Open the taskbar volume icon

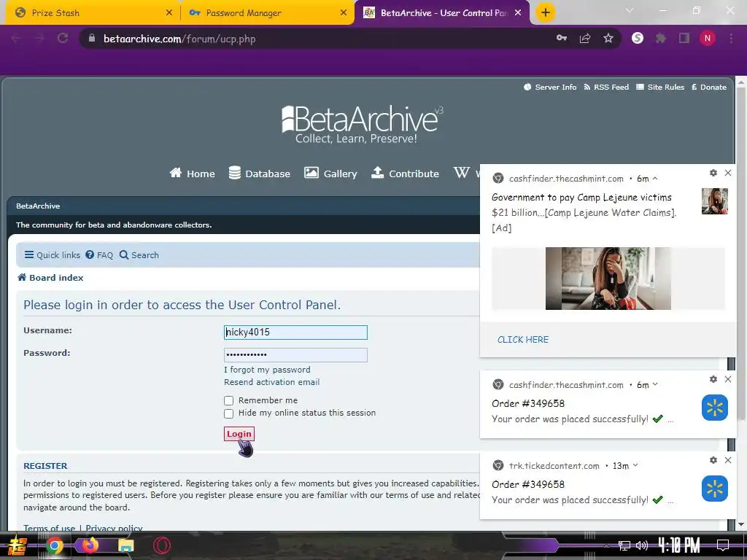[642, 545]
